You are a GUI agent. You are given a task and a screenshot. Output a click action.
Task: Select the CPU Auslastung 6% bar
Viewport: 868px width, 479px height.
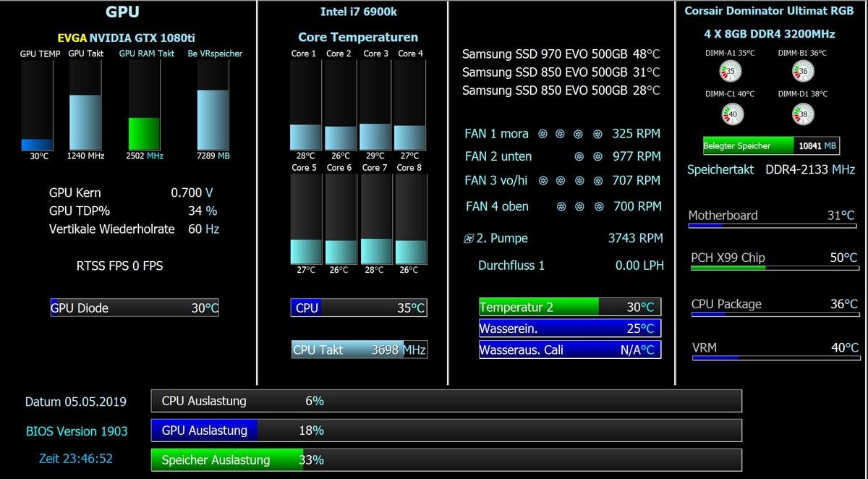tap(446, 401)
